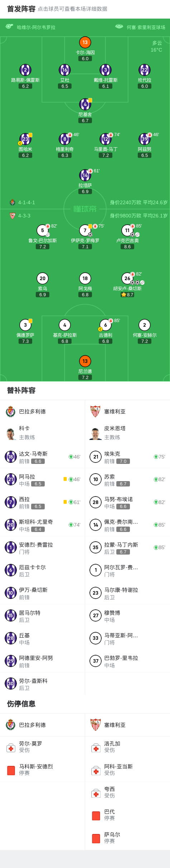The width and height of the screenshot is (170, 868).
Task: Open injured player 劳尔-莫罗 entry
Action: click(x=43, y=747)
